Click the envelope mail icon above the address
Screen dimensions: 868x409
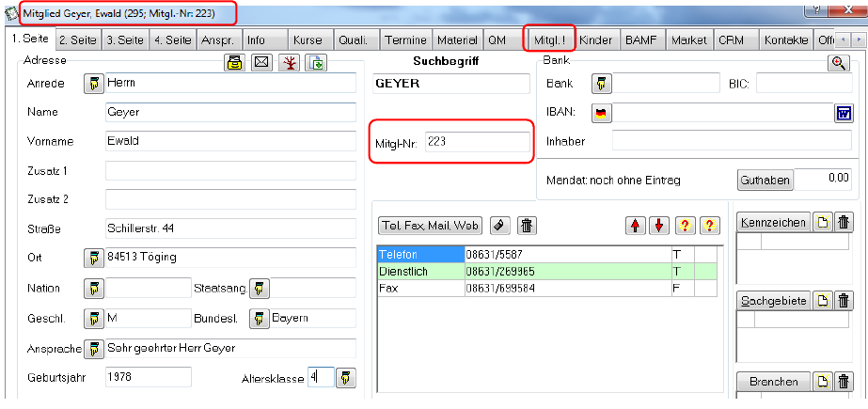261,63
